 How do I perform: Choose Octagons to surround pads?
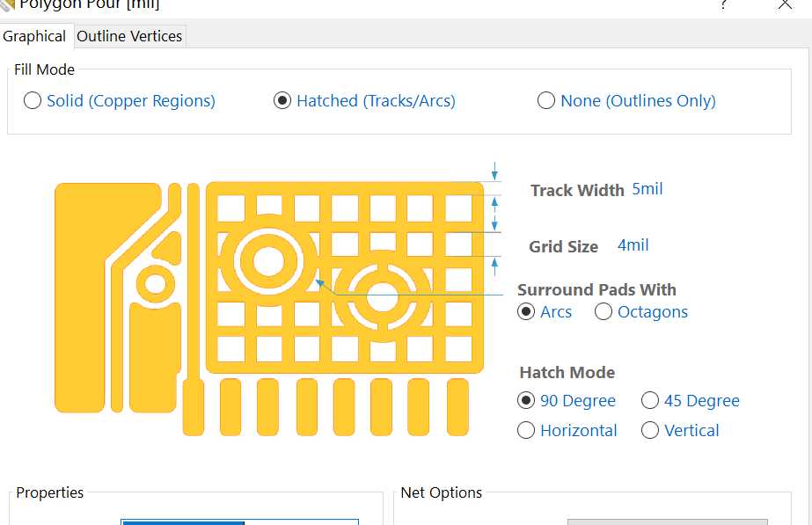(641, 311)
